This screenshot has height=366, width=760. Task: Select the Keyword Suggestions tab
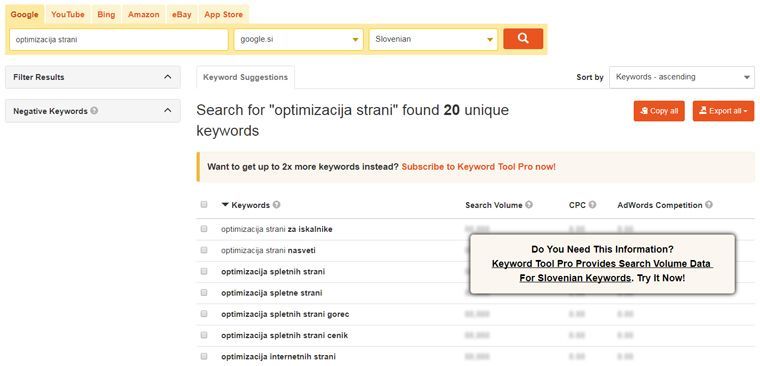(245, 77)
